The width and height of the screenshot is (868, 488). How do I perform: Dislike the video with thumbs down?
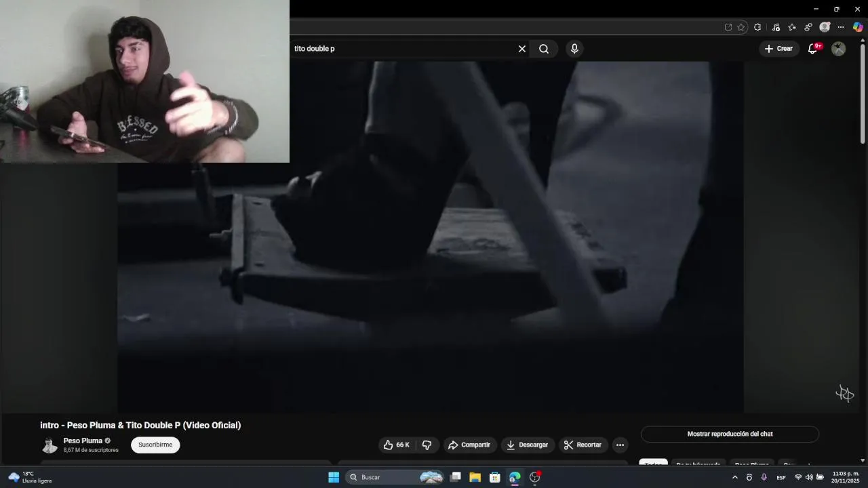click(427, 445)
